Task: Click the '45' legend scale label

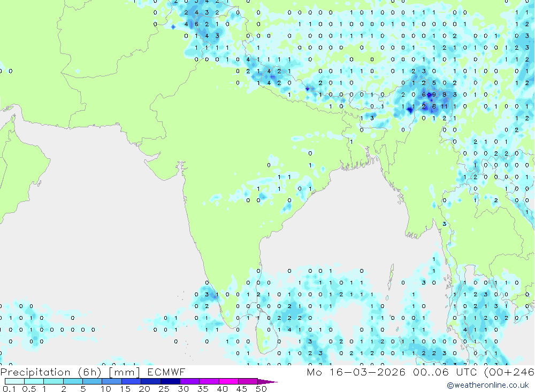Action: [x=242, y=389]
